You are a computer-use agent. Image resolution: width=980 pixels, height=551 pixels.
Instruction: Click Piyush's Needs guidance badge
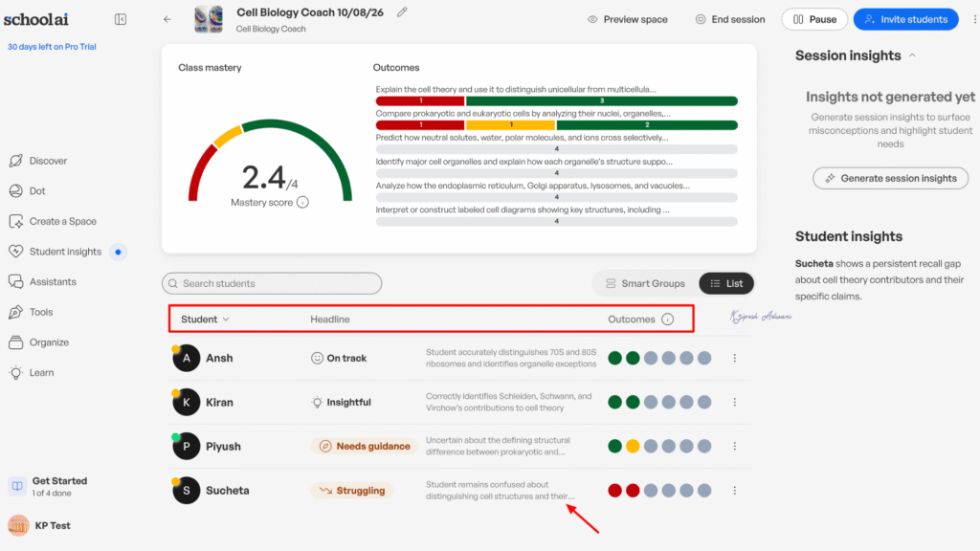pos(365,446)
